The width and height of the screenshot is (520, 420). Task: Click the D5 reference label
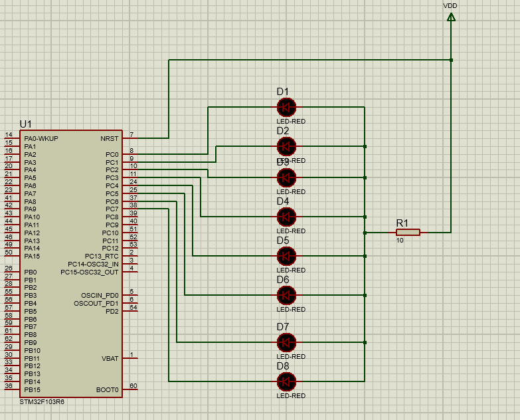click(x=282, y=240)
